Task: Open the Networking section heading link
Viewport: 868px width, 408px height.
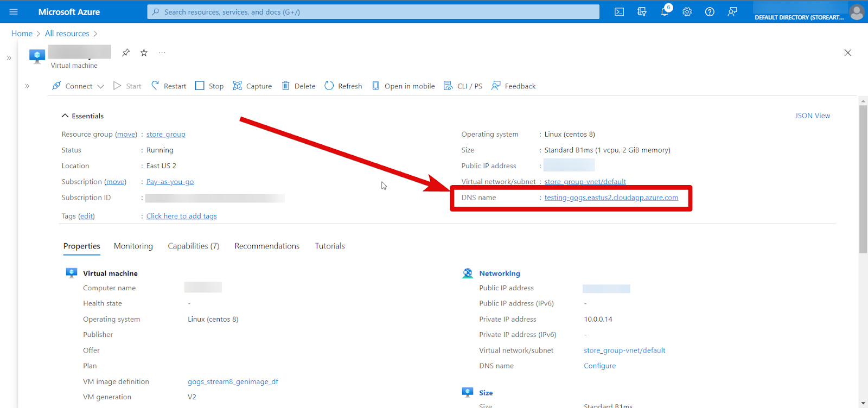Action: click(x=500, y=273)
